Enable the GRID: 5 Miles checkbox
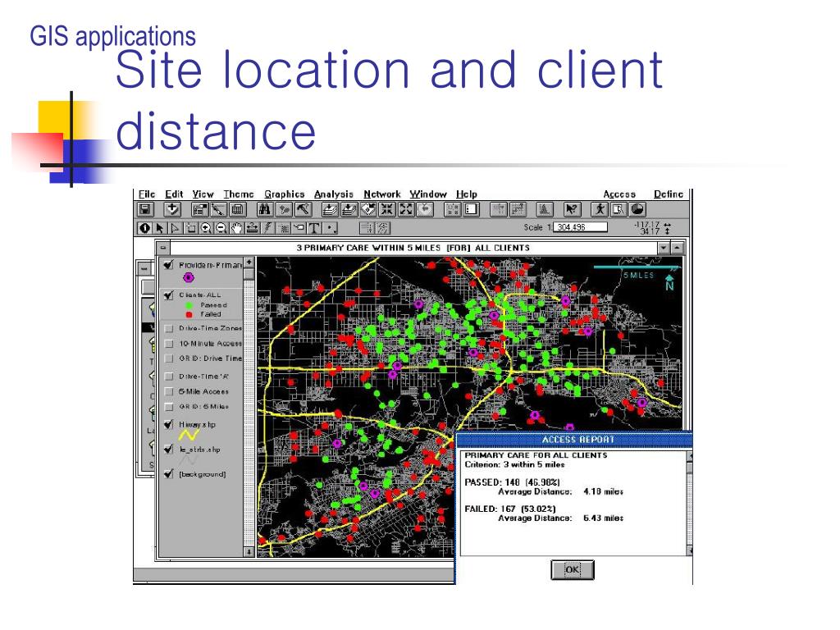The image size is (840, 630). point(169,407)
